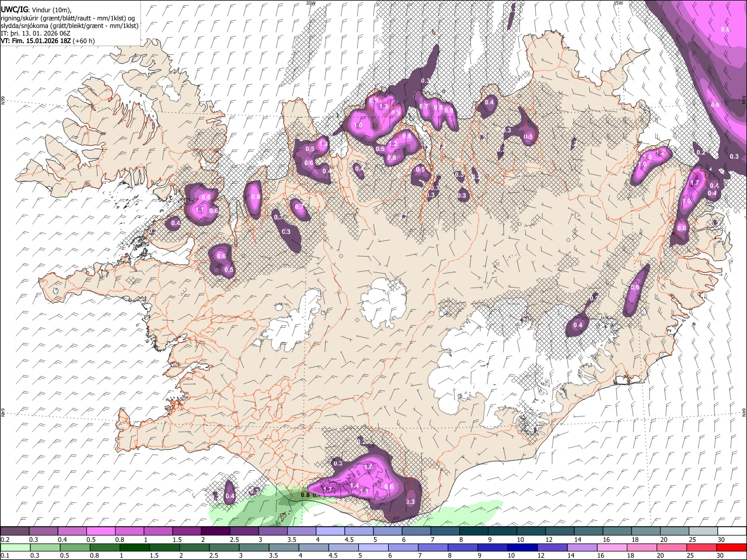This screenshot has width=747, height=560.
Task: Click the '30' label in top legend row
Action: [x=721, y=540]
